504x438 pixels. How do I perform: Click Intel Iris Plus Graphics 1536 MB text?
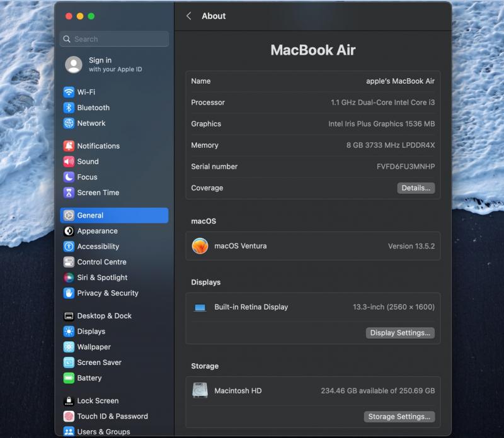tap(382, 124)
